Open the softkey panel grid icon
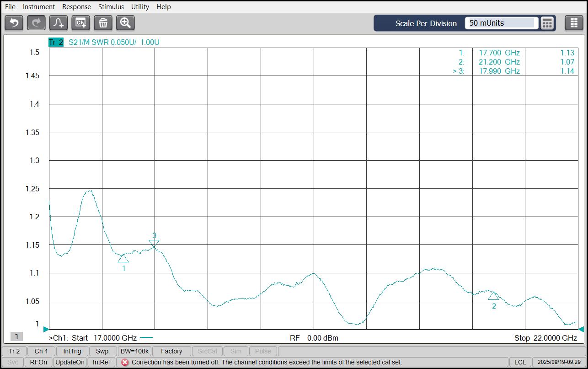The height and width of the screenshot is (369, 588). [x=574, y=23]
